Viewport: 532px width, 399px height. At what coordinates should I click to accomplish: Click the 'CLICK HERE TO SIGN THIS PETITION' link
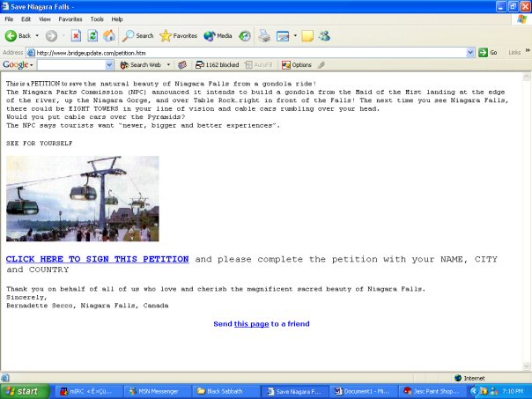(97, 260)
